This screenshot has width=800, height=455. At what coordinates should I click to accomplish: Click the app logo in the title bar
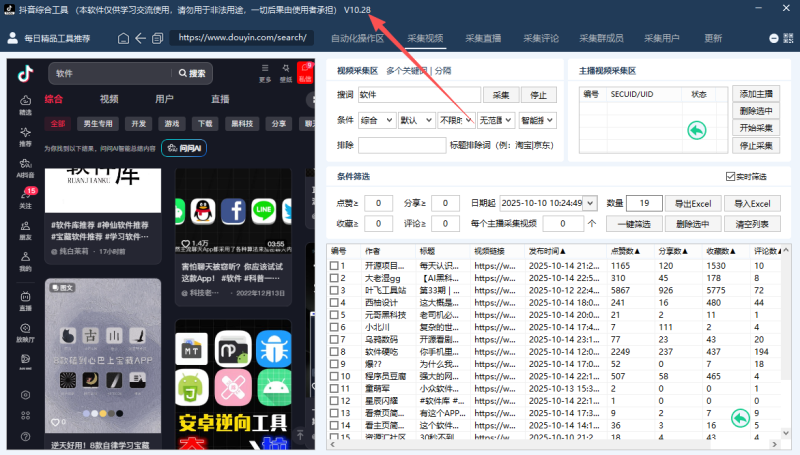click(x=9, y=9)
